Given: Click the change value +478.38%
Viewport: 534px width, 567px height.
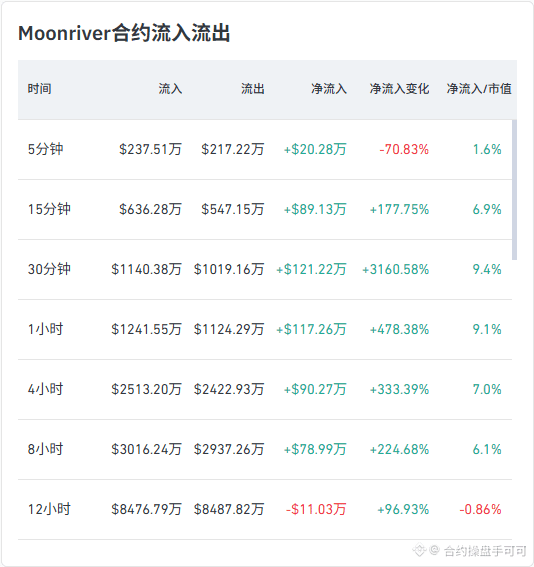Looking at the screenshot, I should click(x=400, y=329).
